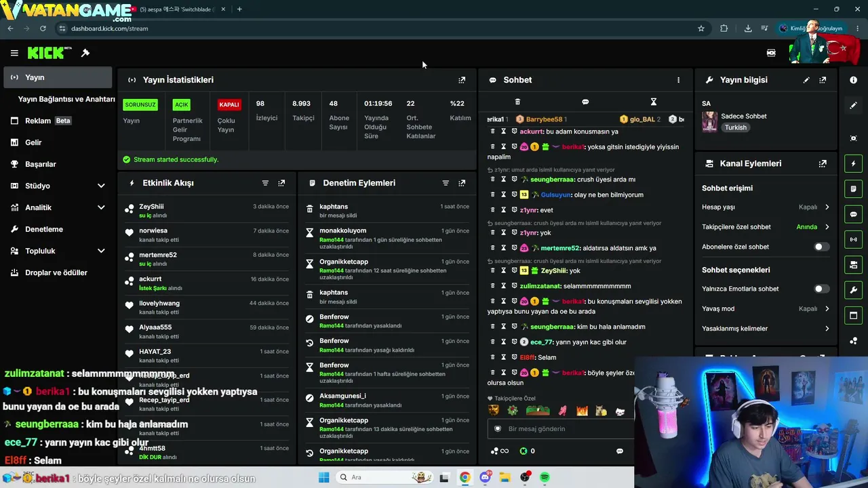The image size is (868, 488).
Task: Timeout Gulsuyun using the hourglass icon
Action: [503, 195]
